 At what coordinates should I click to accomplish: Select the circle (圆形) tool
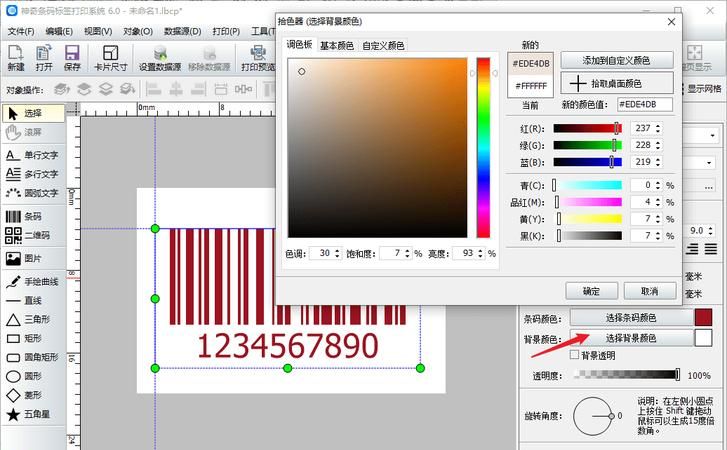[33, 376]
